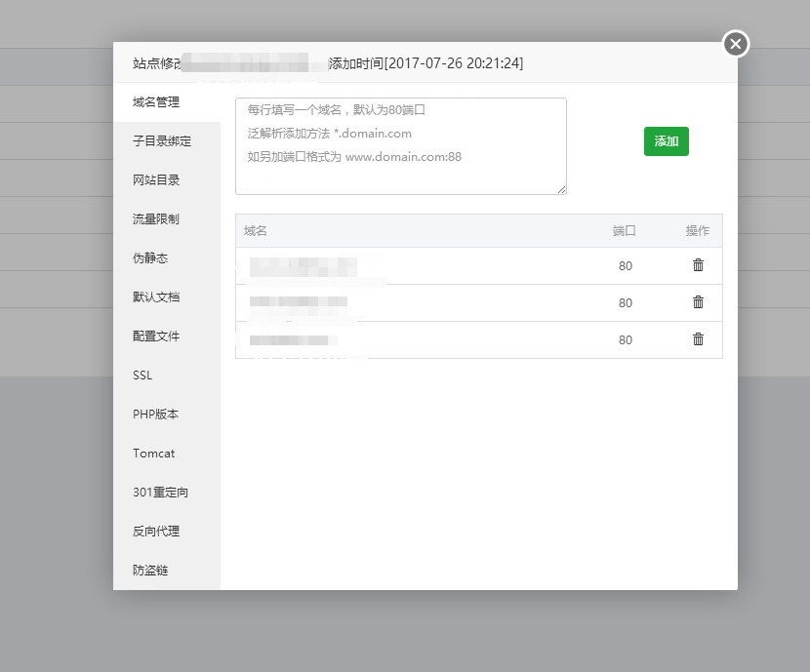Delete the first domain row with trash icon
This screenshot has width=810, height=672.
(x=698, y=265)
